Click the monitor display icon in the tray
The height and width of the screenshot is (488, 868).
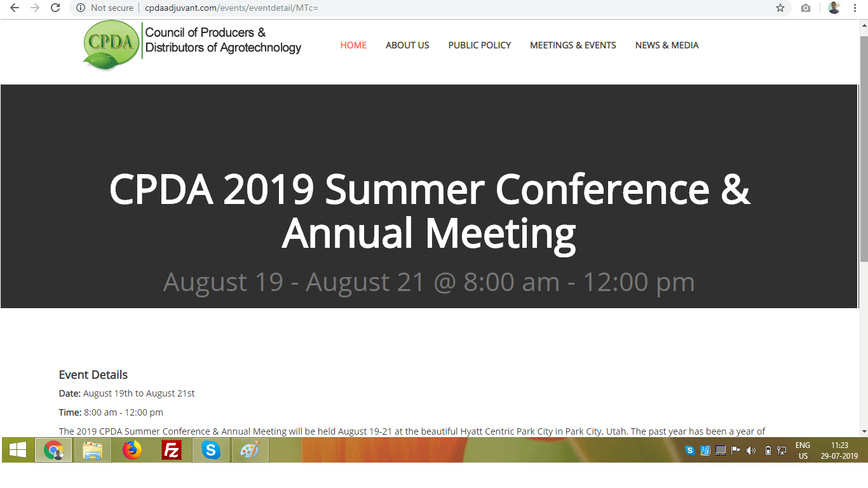[x=720, y=451]
